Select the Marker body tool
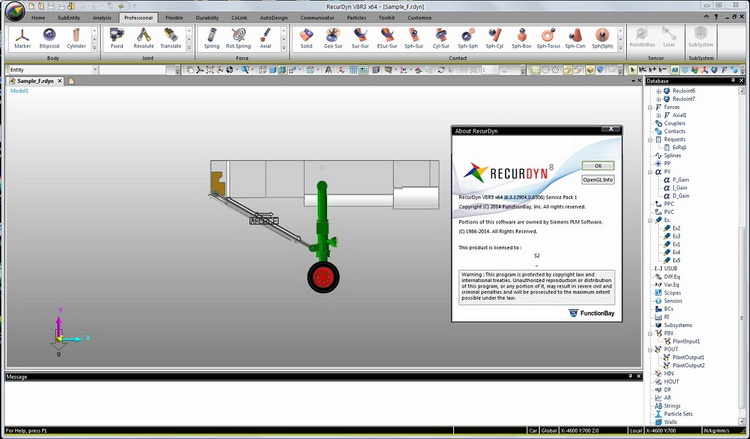 tap(22, 39)
